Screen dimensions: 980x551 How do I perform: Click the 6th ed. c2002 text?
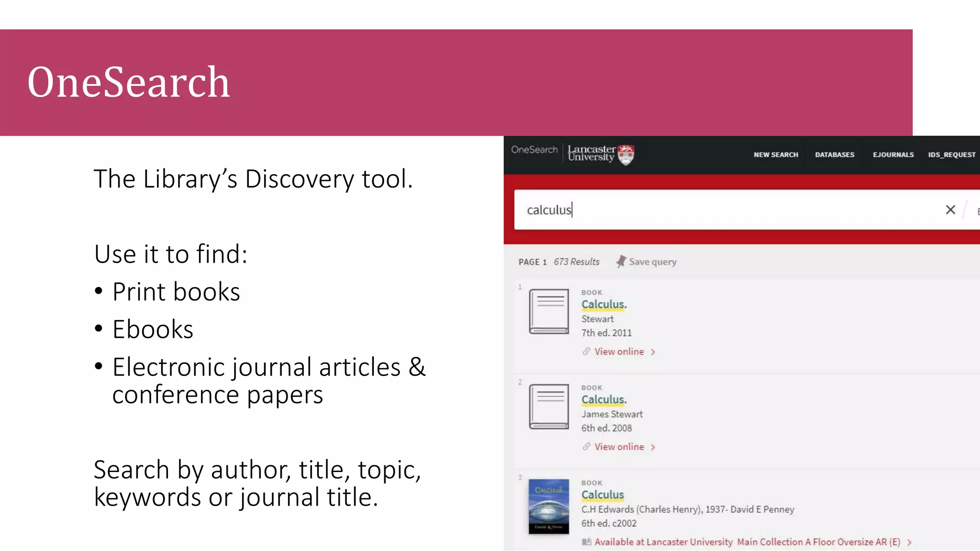[609, 523]
